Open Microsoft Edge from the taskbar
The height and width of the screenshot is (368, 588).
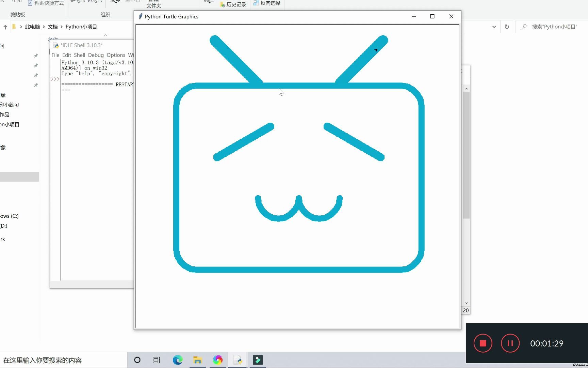[x=178, y=360]
